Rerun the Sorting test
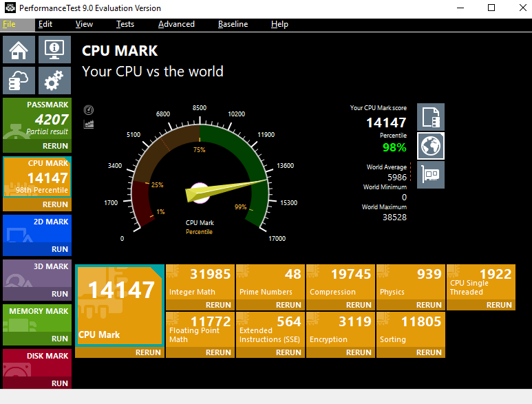This screenshot has height=404, width=532. click(411, 352)
